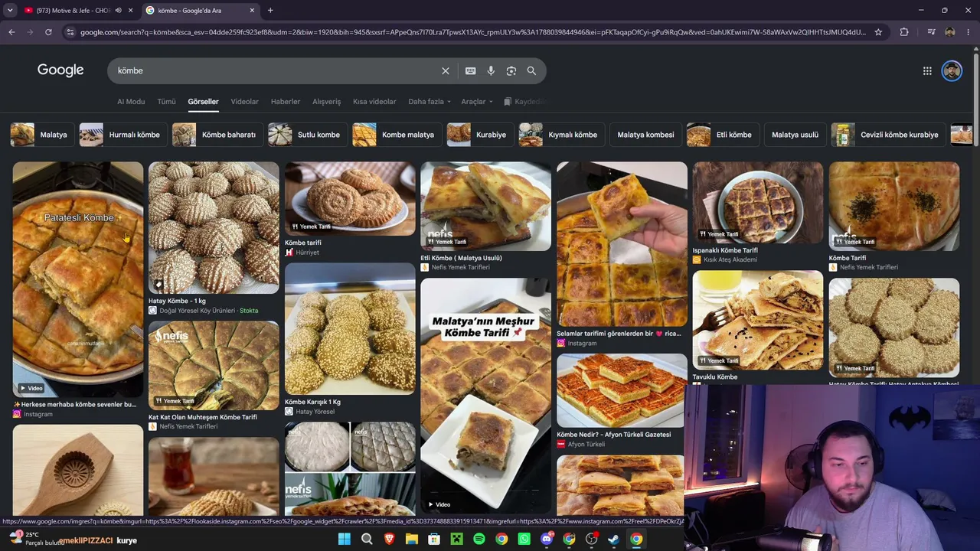View site information icon in address bar

70,32
